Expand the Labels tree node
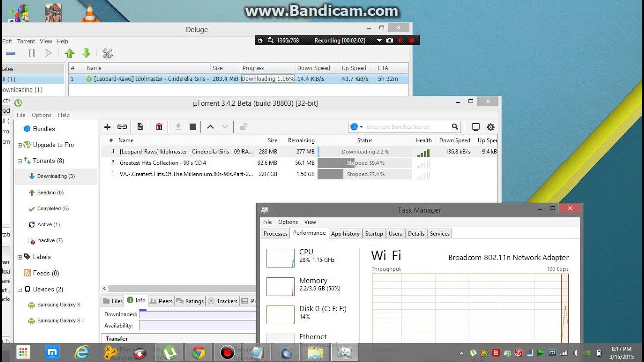This screenshot has height=362, width=644. click(x=20, y=257)
